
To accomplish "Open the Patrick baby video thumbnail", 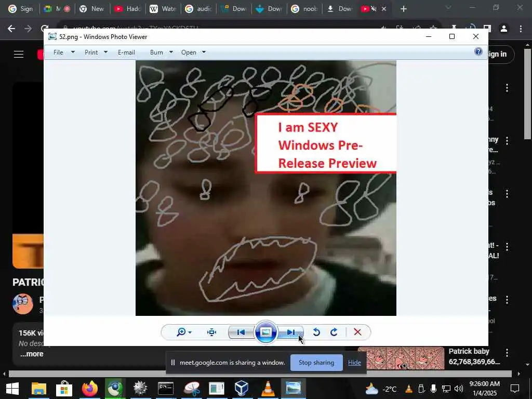I will pyautogui.click(x=401, y=358).
